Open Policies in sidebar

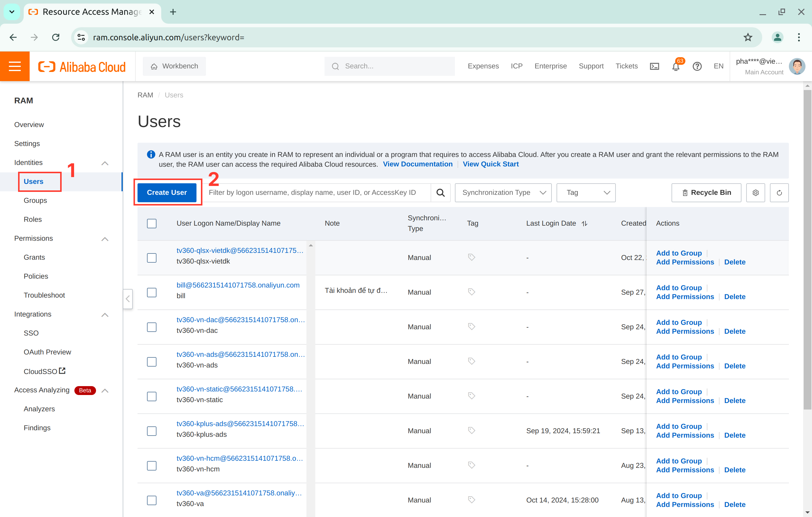[x=36, y=276]
